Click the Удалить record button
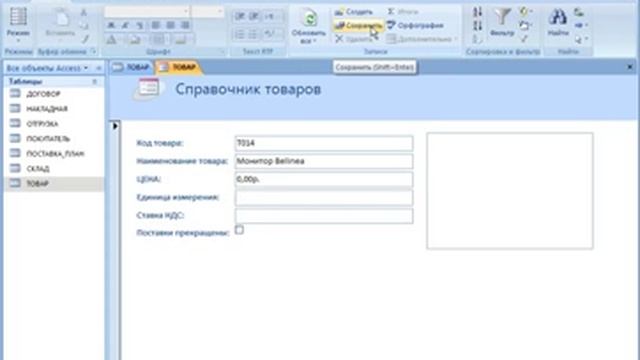640x360 pixels. (353, 39)
